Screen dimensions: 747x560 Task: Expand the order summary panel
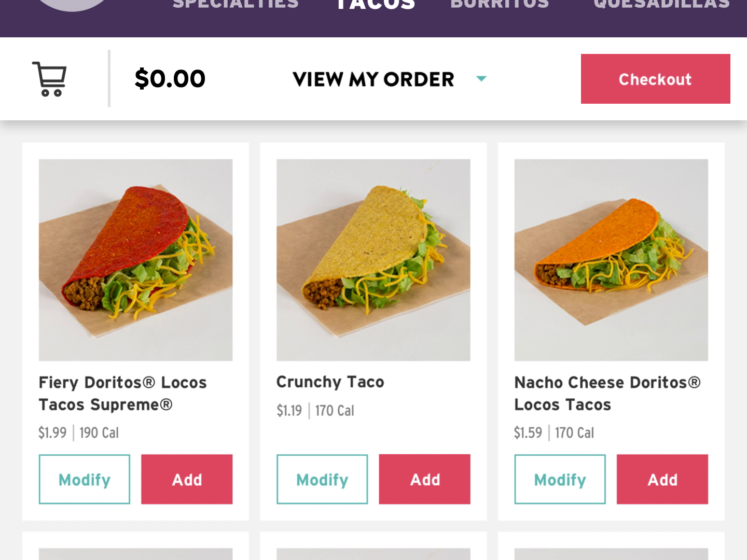pyautogui.click(x=372, y=79)
